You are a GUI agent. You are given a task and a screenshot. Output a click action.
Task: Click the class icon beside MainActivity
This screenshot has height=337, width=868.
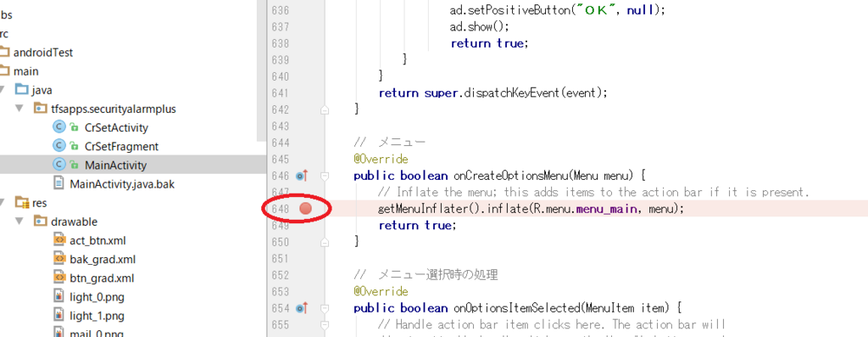[58, 166]
